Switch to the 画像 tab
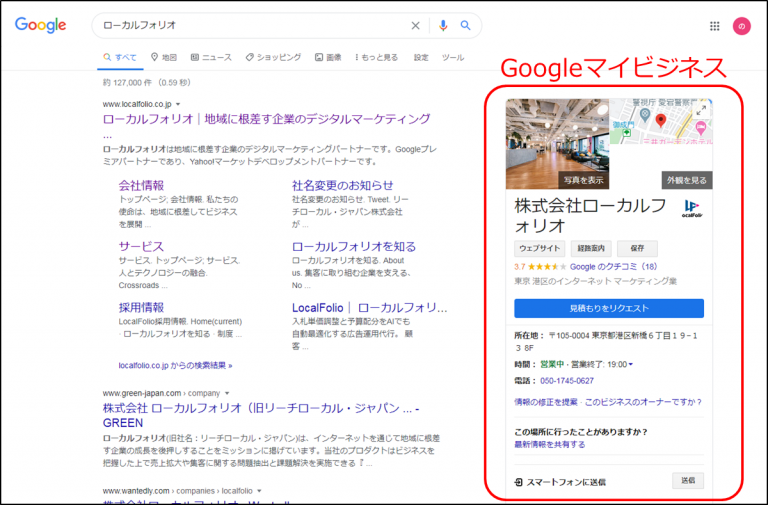Screen dimensions: 768x505 pyautogui.click(x=328, y=57)
